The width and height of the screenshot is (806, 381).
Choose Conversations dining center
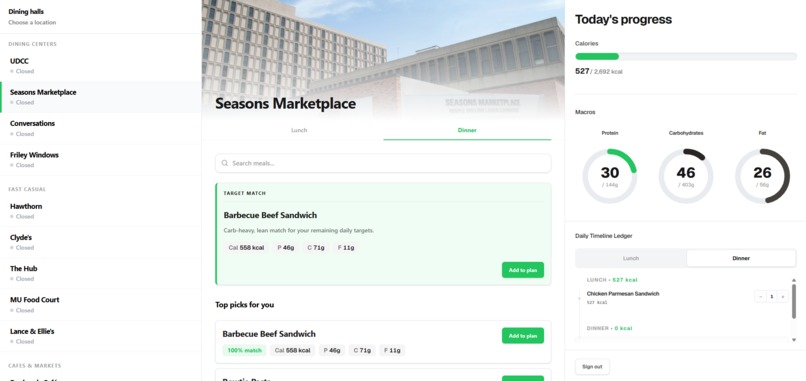coord(101,128)
